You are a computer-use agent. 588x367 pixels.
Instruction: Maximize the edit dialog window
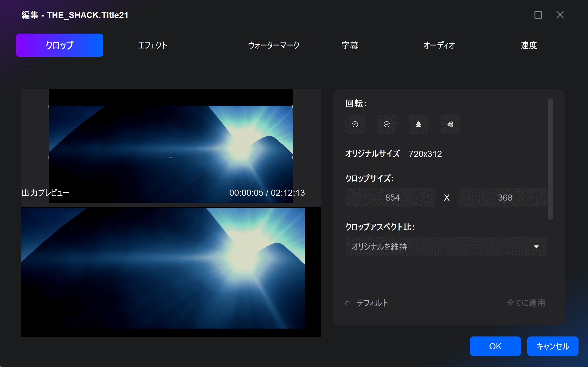538,15
